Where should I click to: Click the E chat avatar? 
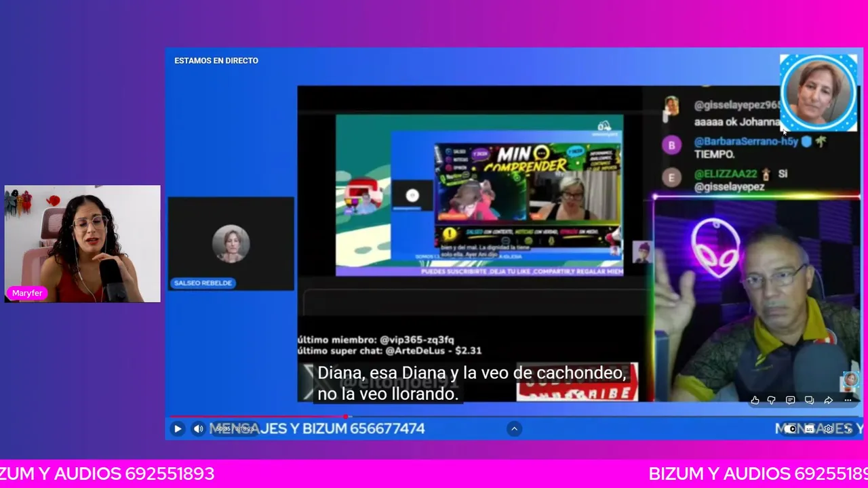[672, 178]
